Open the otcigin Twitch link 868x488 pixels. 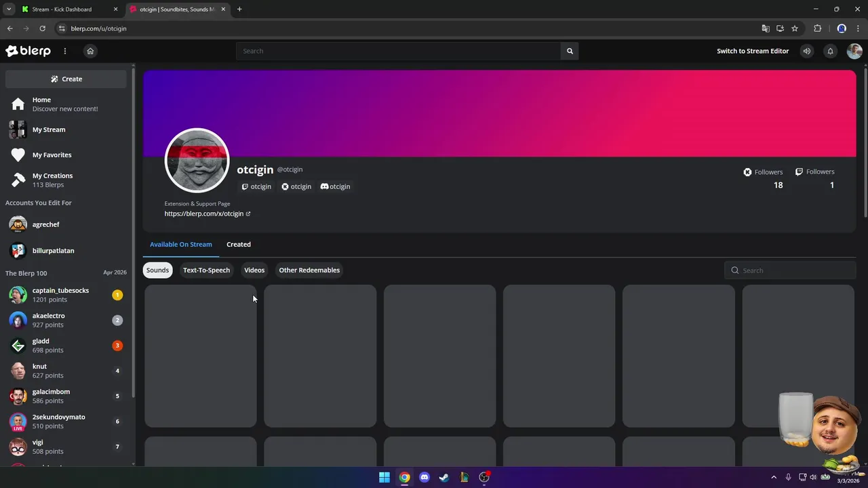(256, 186)
